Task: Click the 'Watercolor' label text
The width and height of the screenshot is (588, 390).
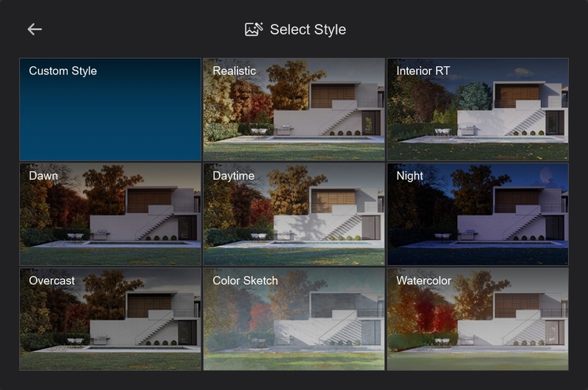Action: click(424, 281)
